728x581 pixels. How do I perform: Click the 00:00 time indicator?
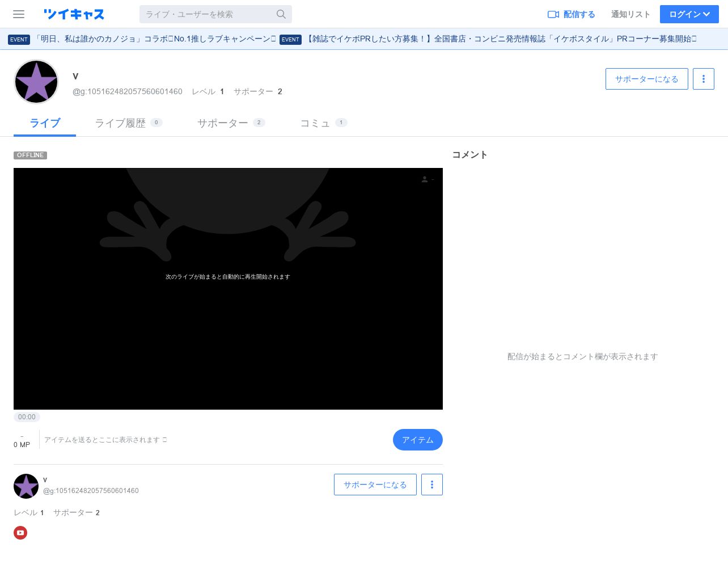(x=27, y=417)
